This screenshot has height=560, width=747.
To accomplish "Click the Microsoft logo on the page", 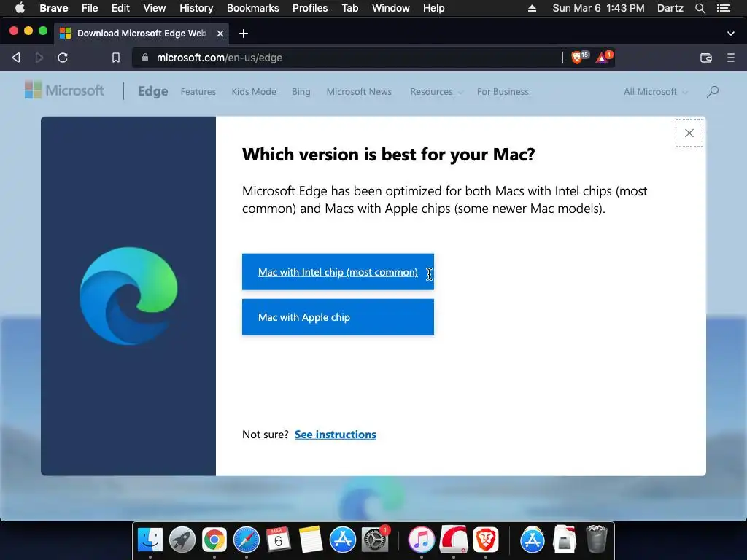I will (64, 90).
